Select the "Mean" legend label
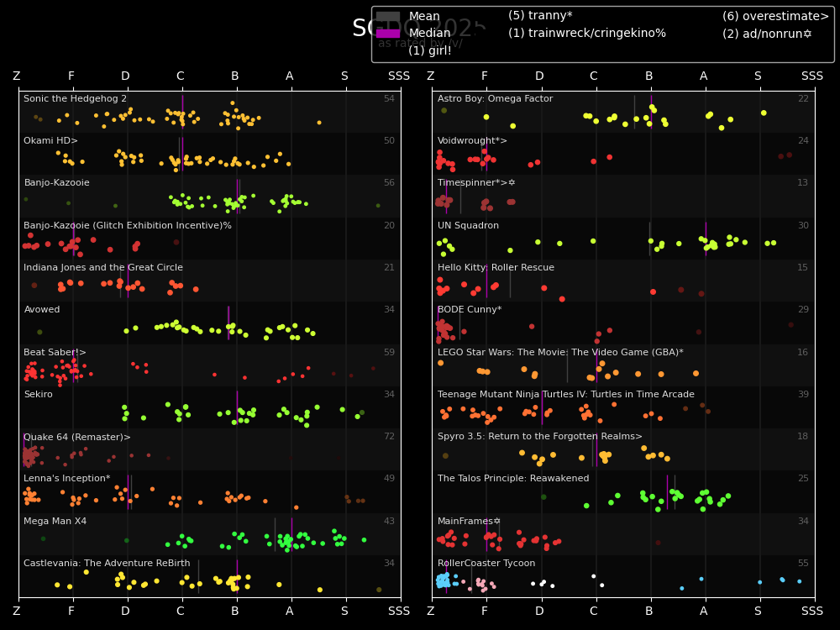The width and height of the screenshot is (840, 630). pos(424,17)
